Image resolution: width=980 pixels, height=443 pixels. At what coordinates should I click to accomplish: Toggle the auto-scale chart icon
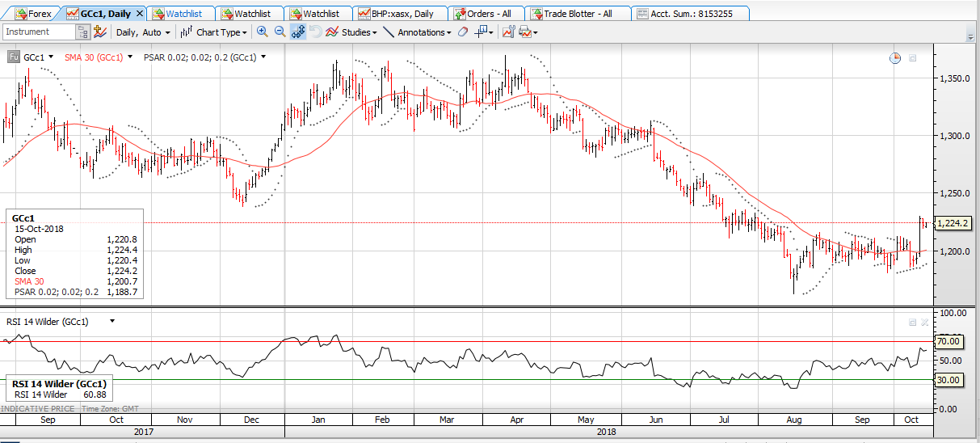[x=297, y=32]
